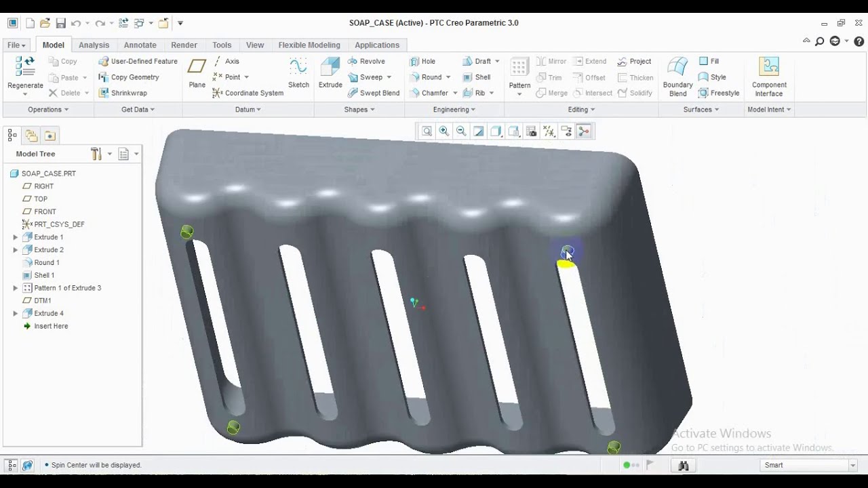
Task: Toggle the datum display filters icon
Action: coord(549,131)
